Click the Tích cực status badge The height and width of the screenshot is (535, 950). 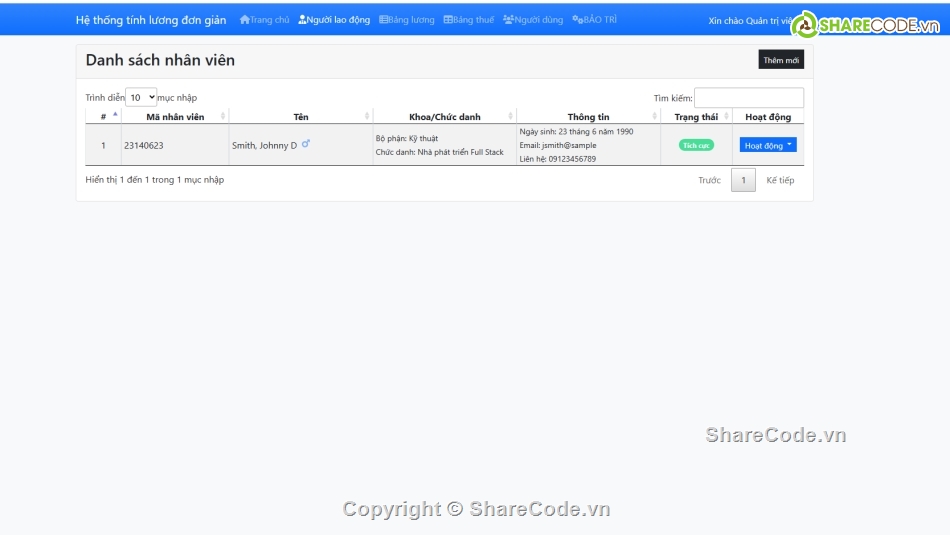pyautogui.click(x=696, y=145)
